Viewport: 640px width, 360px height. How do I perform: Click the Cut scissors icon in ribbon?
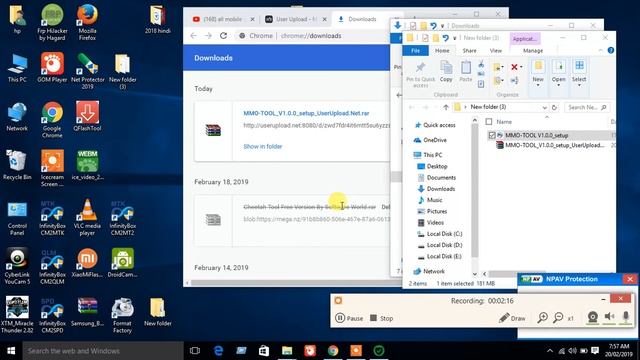[481, 64]
